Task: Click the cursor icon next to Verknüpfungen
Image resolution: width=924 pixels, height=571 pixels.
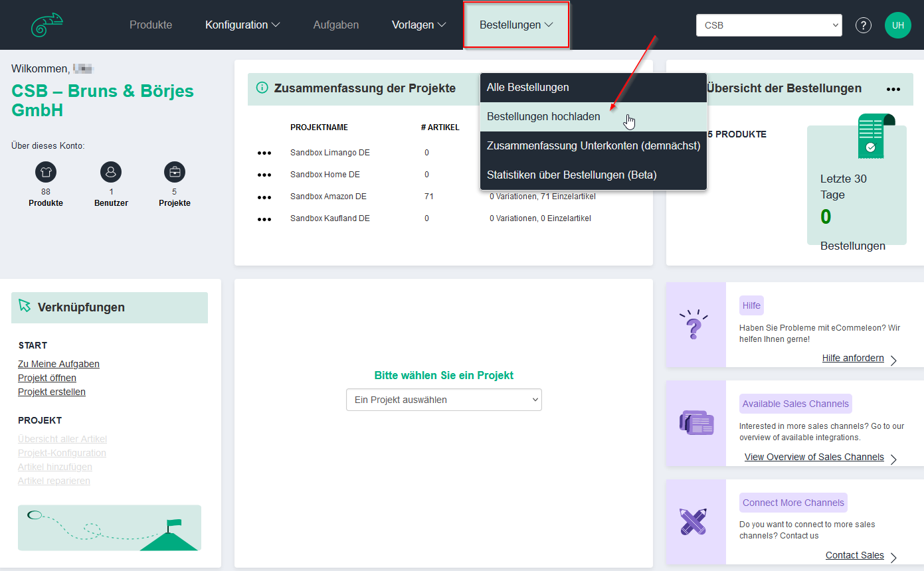Action: pyautogui.click(x=25, y=305)
